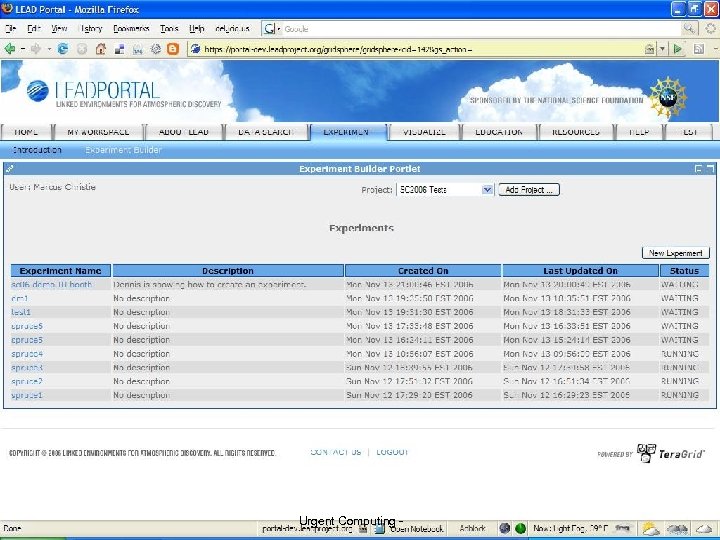Click the New Experiment button

(x=675, y=253)
